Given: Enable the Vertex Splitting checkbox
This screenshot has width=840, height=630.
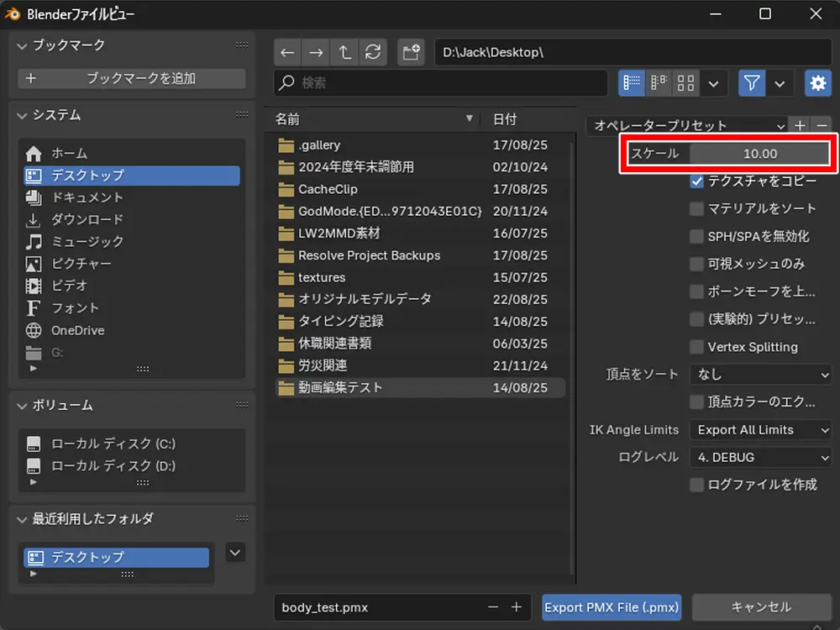Looking at the screenshot, I should point(696,347).
